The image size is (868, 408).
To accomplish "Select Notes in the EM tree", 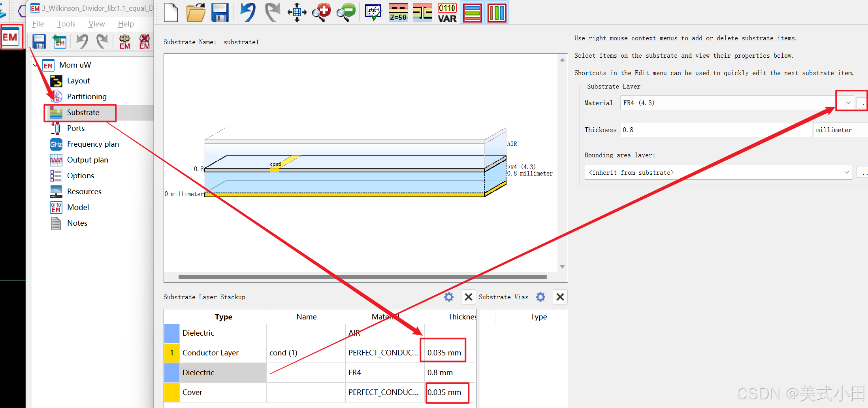I will click(77, 223).
